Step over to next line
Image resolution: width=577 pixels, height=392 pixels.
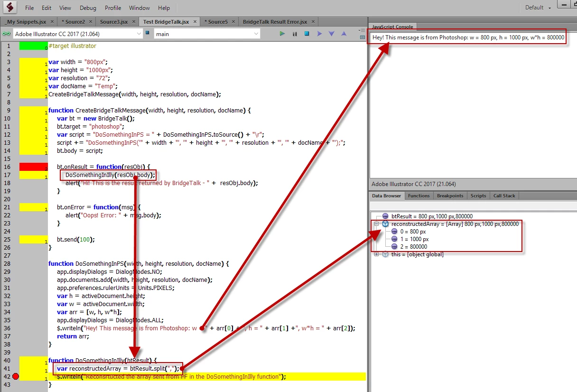[x=319, y=34]
